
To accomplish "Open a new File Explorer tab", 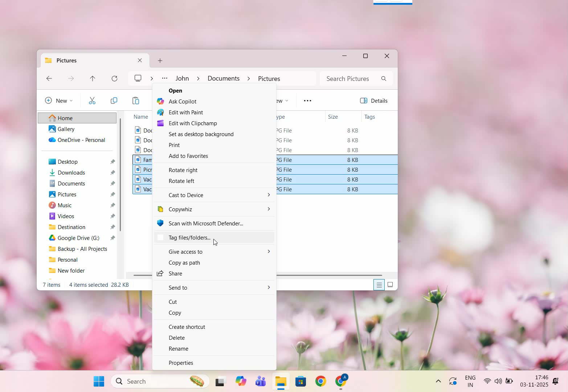I will pyautogui.click(x=160, y=61).
